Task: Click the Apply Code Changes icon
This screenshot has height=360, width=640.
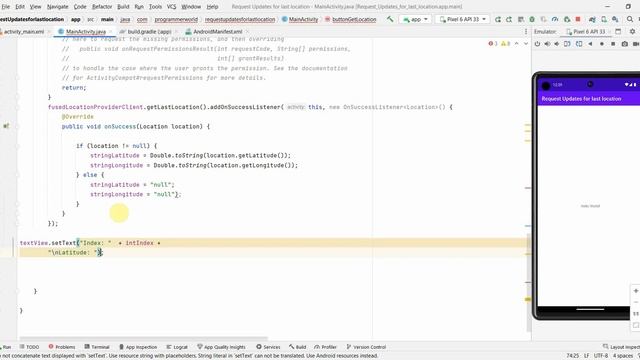Action: (521, 19)
